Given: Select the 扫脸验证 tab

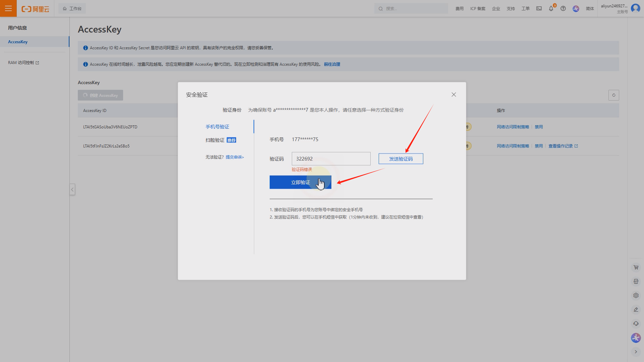Looking at the screenshot, I should 221,140.
